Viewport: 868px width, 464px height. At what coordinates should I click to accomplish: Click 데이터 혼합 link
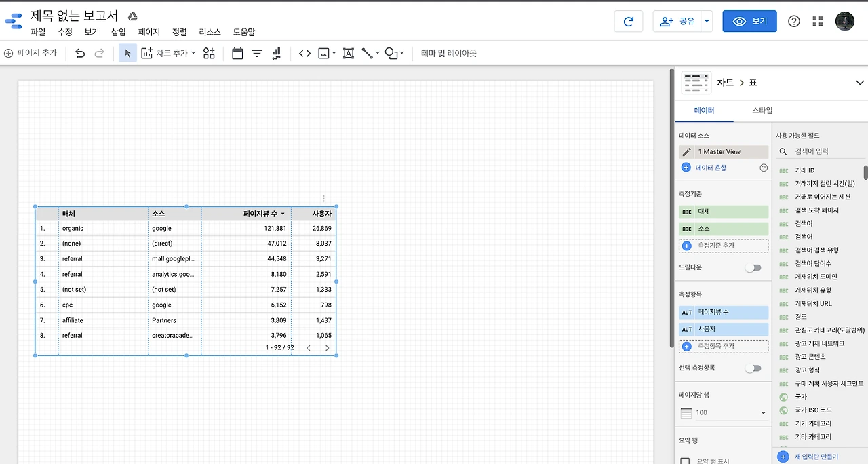tap(711, 168)
